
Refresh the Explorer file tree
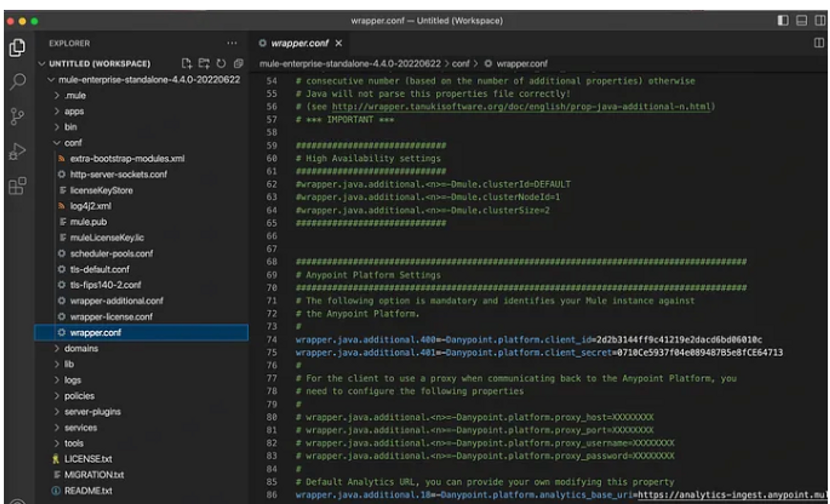pos(220,63)
